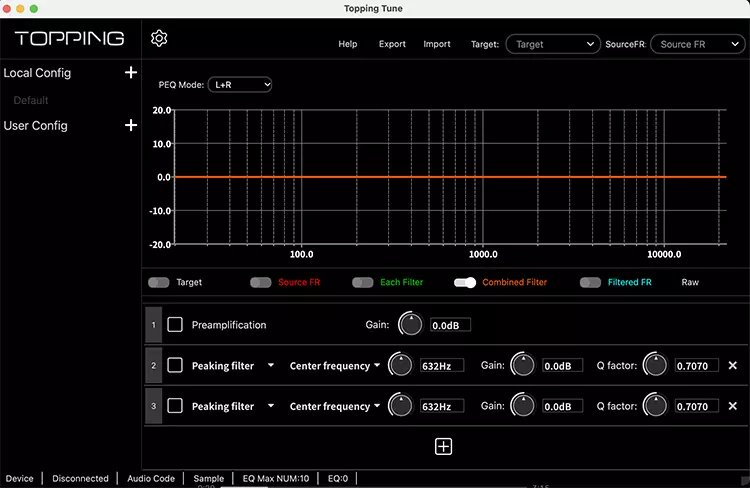Screen dimensions: 750x488
Task: Click row 2 Q factor knob
Action: click(x=655, y=365)
